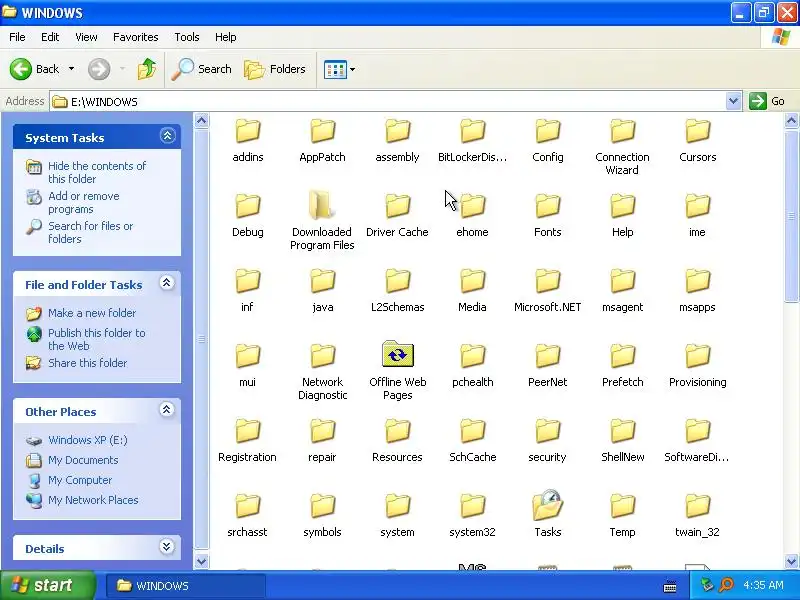Open the Search toolbar button

coord(202,69)
